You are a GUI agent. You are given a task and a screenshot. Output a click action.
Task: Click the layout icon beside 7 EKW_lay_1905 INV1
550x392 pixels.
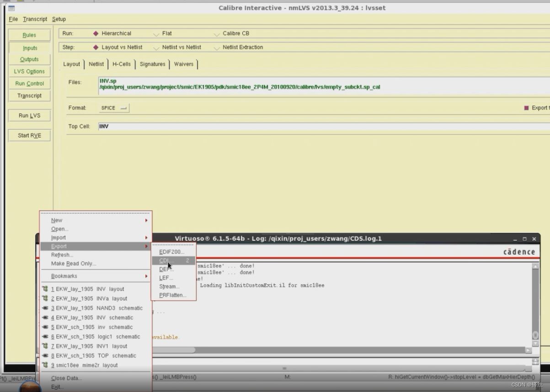[45, 346]
